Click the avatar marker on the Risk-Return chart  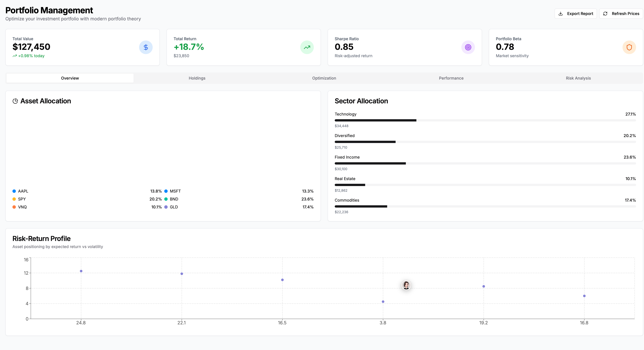[x=406, y=285]
